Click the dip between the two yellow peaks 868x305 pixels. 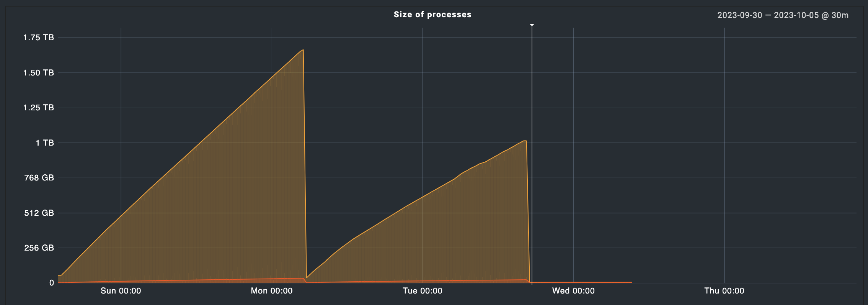coord(307,278)
